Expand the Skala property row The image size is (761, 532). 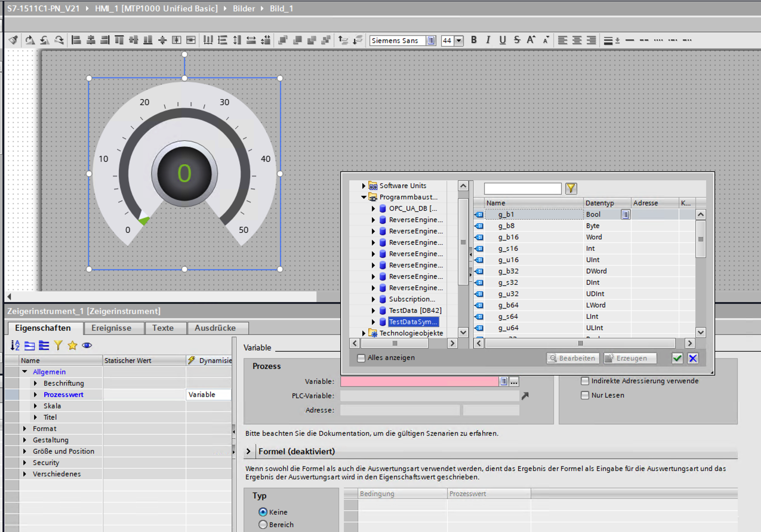[x=36, y=406]
